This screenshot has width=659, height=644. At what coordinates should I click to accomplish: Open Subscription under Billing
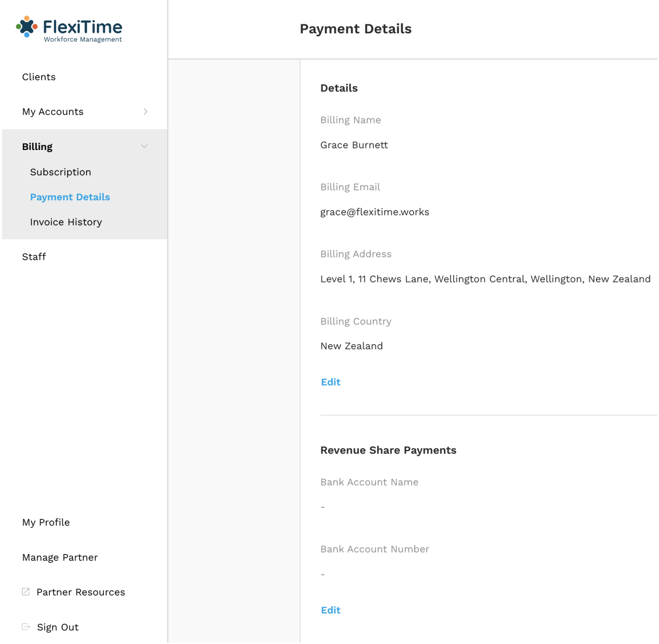(61, 172)
